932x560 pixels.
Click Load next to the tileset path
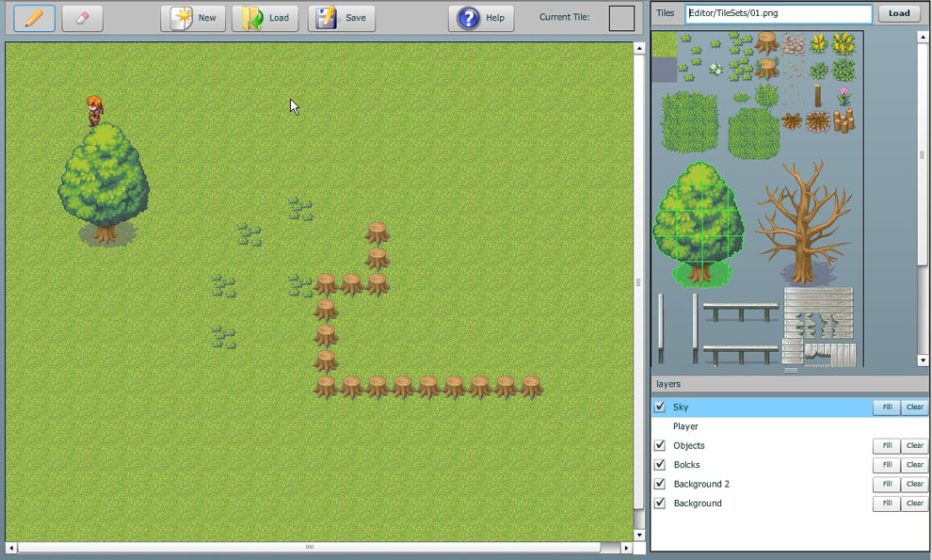[x=899, y=13]
